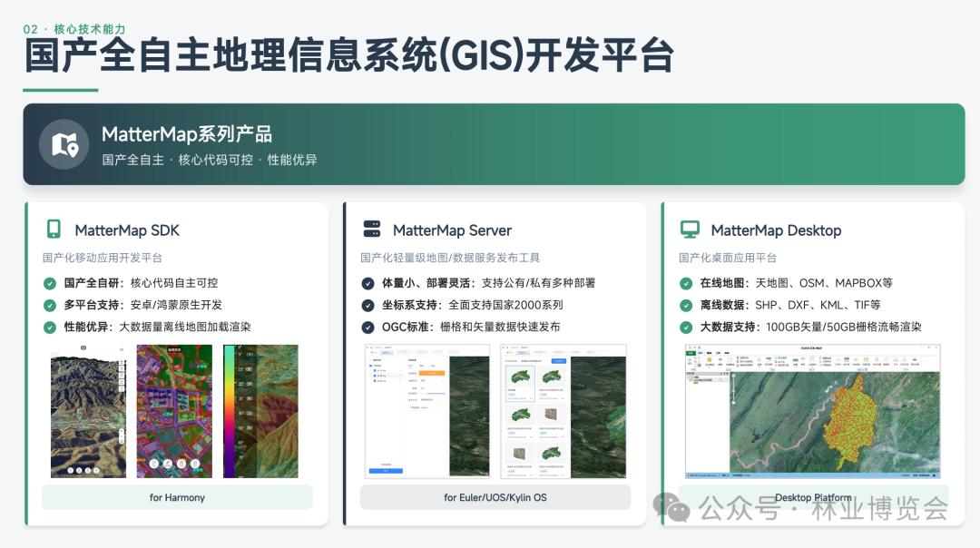Click the monitor icon beside MatterMap Desktop
Viewport: 980px width, 548px height.
click(690, 230)
